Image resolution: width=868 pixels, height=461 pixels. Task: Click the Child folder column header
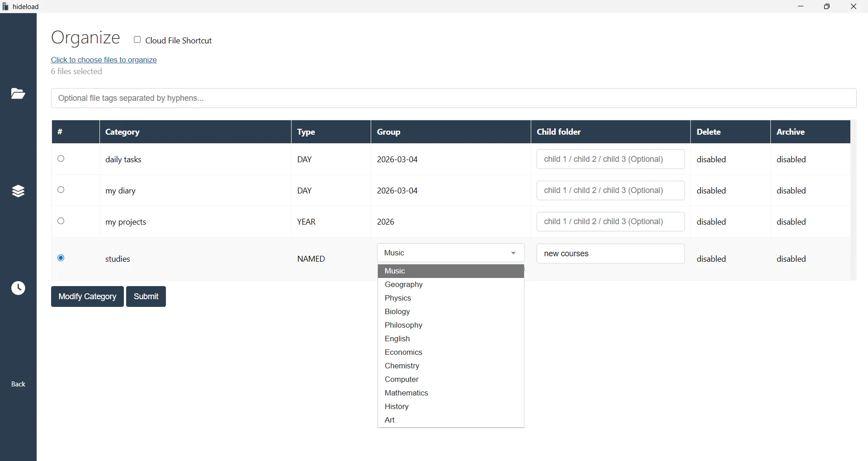coord(611,132)
